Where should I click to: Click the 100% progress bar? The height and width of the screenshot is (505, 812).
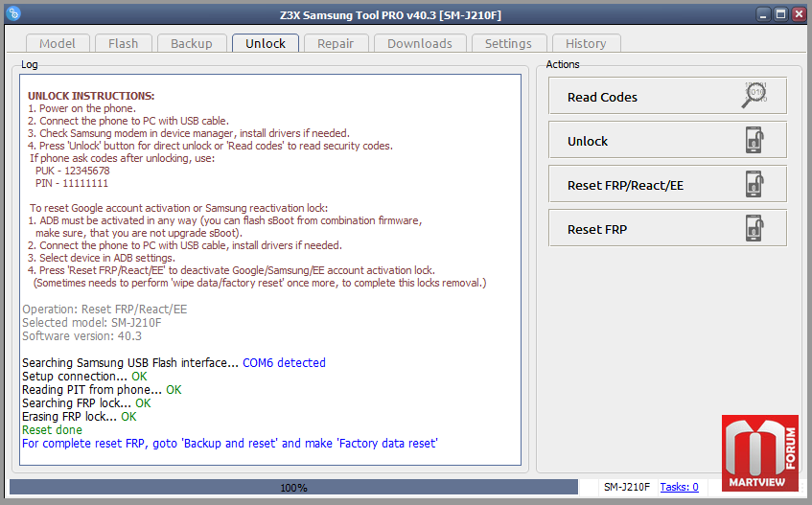(293, 487)
